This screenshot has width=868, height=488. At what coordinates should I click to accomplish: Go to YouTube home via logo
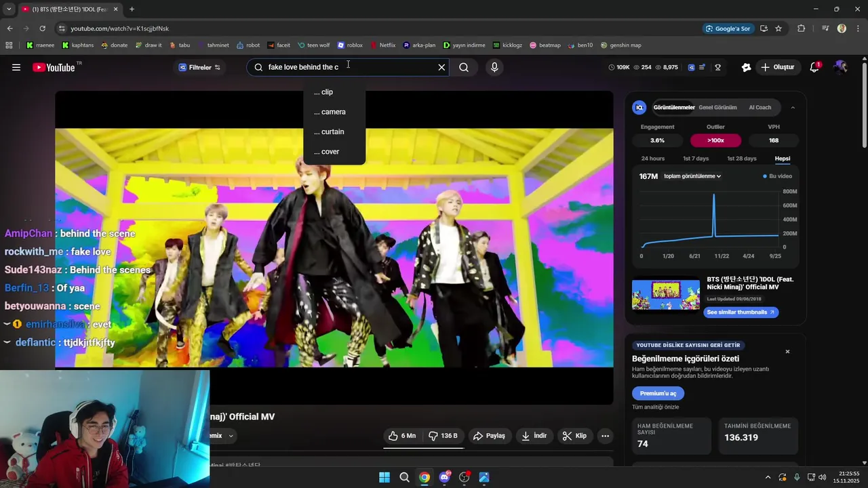pyautogui.click(x=54, y=67)
